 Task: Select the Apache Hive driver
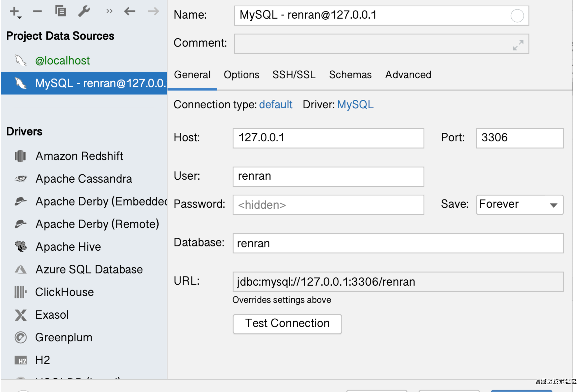pos(68,247)
